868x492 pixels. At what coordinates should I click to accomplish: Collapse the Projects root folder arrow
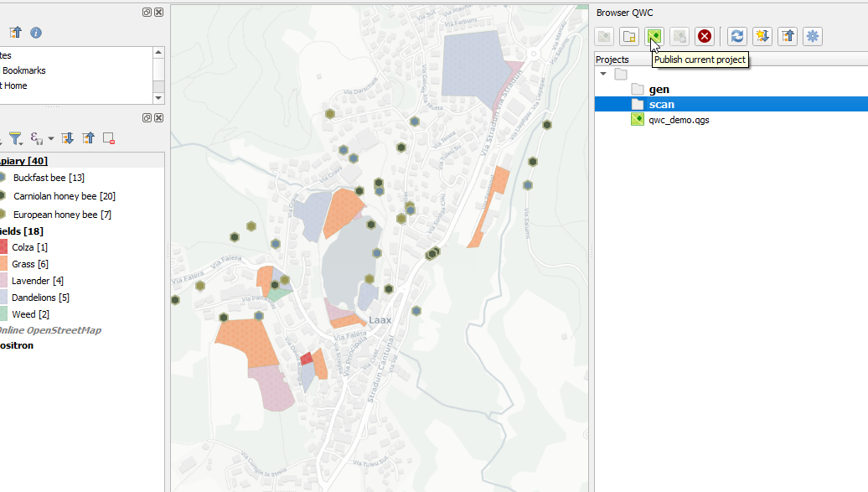tap(602, 74)
